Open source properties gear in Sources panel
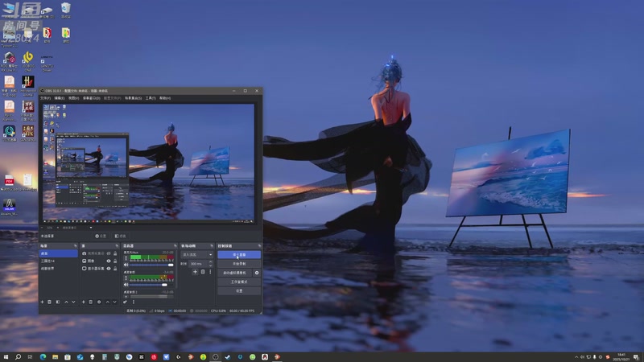Viewport: 644px width, 362px height. (99, 302)
